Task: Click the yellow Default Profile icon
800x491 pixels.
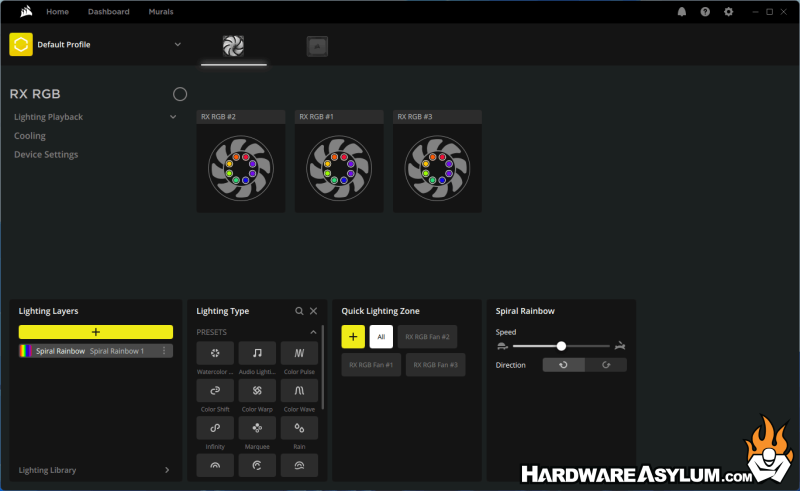Action: 21,44
